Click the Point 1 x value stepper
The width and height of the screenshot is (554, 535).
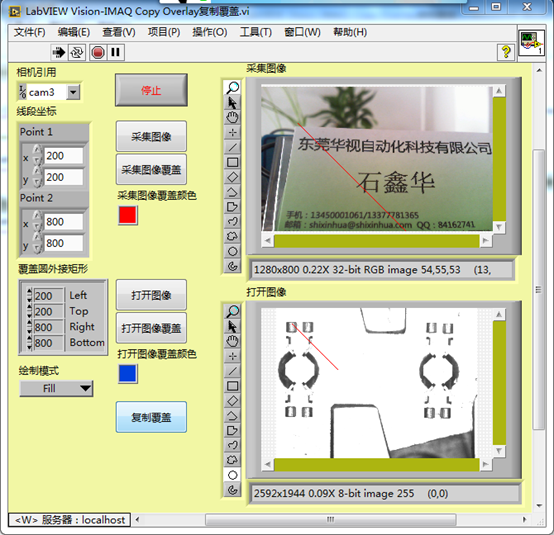(37, 155)
